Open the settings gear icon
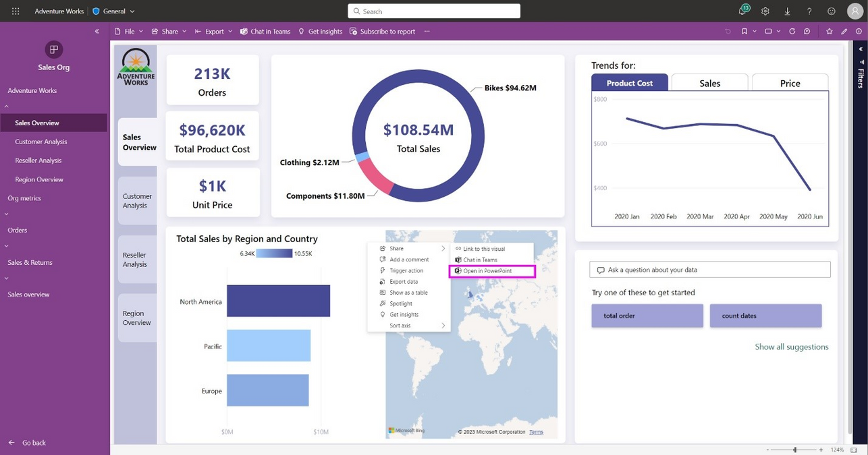 point(765,11)
